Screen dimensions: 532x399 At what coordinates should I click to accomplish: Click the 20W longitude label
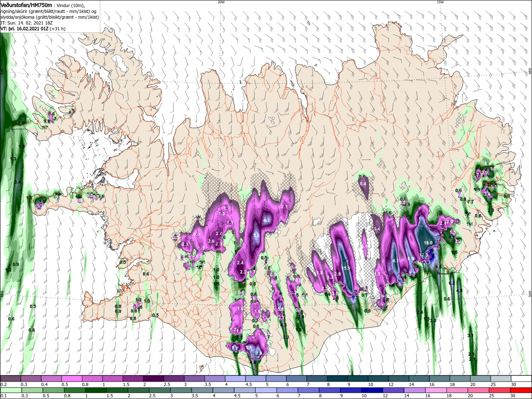click(221, 2)
